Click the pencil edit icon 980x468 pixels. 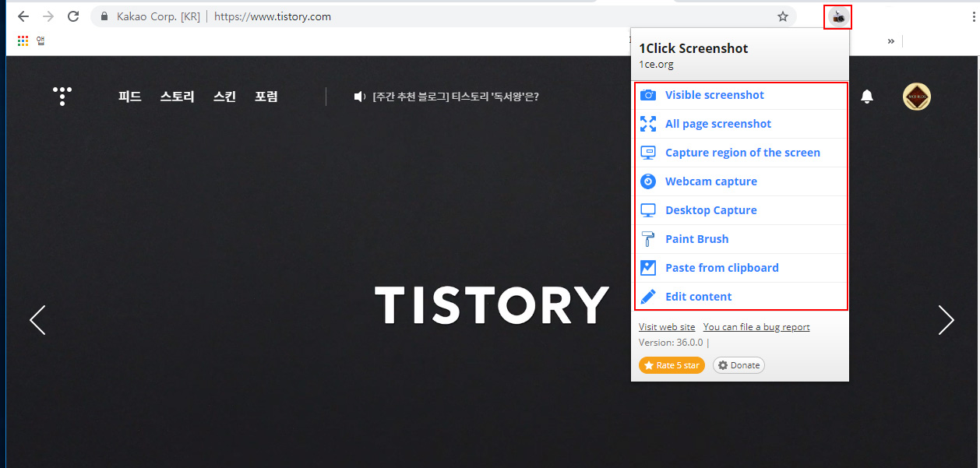[648, 297]
